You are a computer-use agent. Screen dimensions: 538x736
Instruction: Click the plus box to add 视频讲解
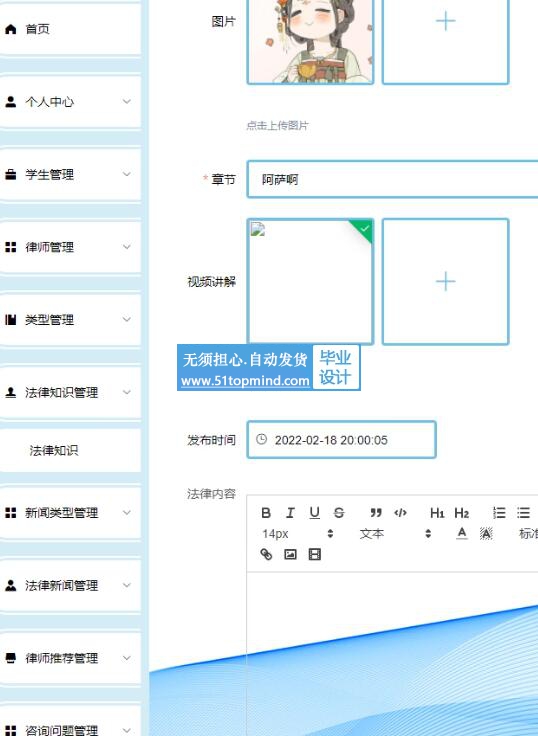(x=445, y=282)
